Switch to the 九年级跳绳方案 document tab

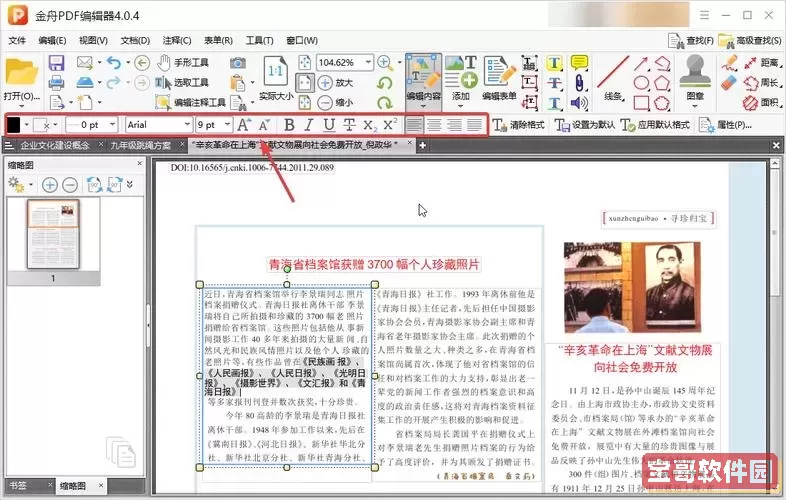pos(141,145)
